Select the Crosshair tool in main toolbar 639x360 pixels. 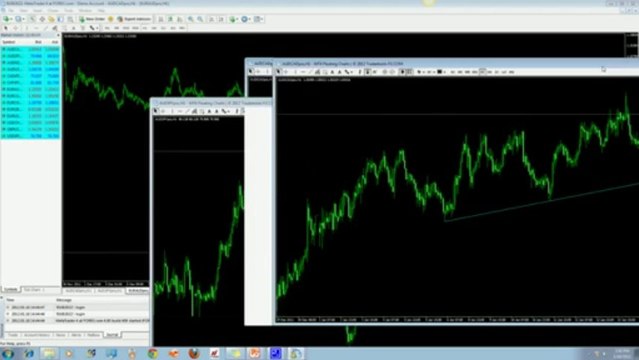[15, 28]
